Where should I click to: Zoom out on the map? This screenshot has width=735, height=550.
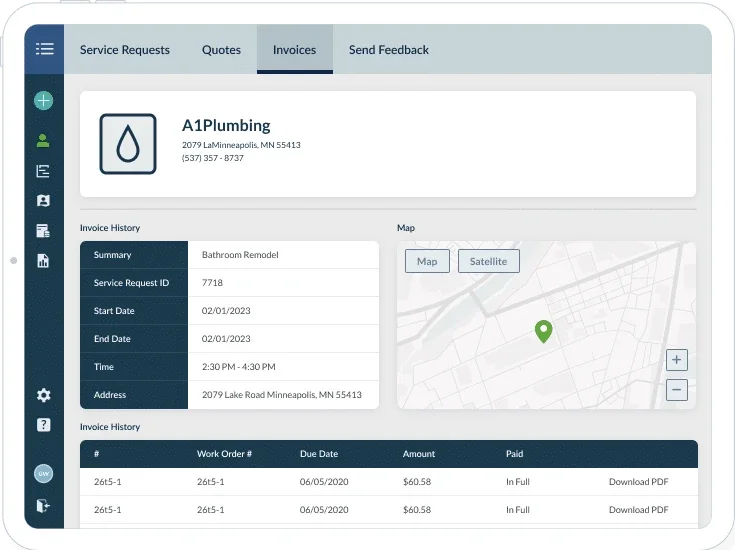676,390
